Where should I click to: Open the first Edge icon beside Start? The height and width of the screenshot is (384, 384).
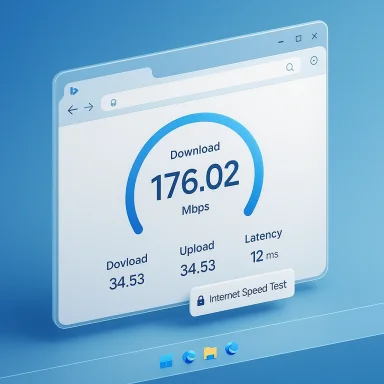[x=189, y=357]
